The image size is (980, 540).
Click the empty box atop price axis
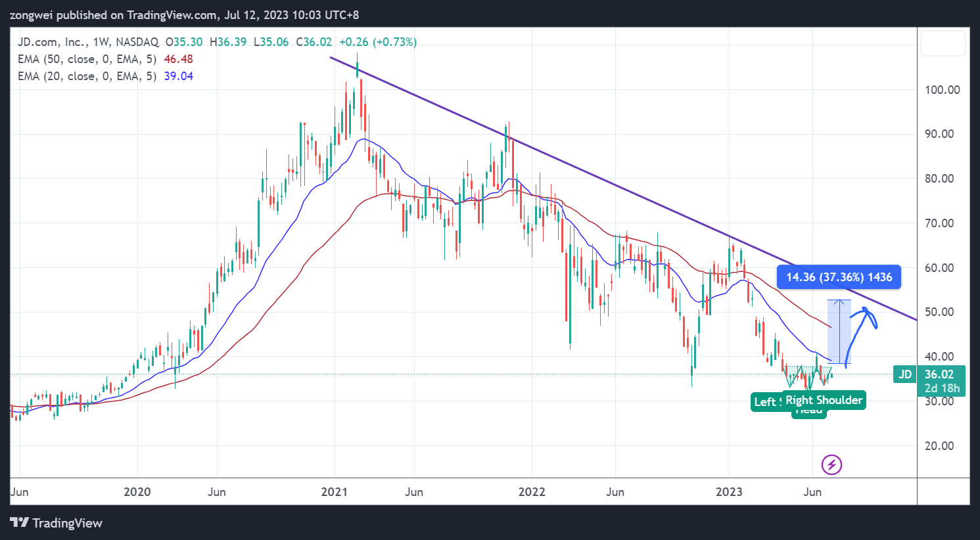pyautogui.click(x=943, y=43)
